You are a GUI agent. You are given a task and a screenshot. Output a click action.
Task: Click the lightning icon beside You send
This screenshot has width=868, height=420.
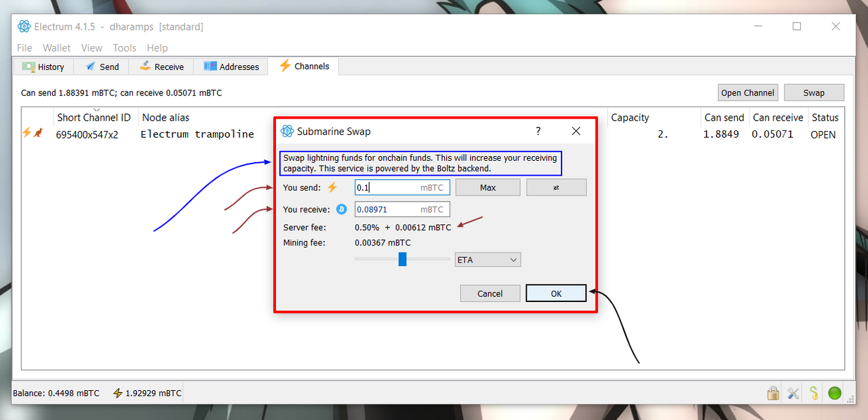coord(332,188)
